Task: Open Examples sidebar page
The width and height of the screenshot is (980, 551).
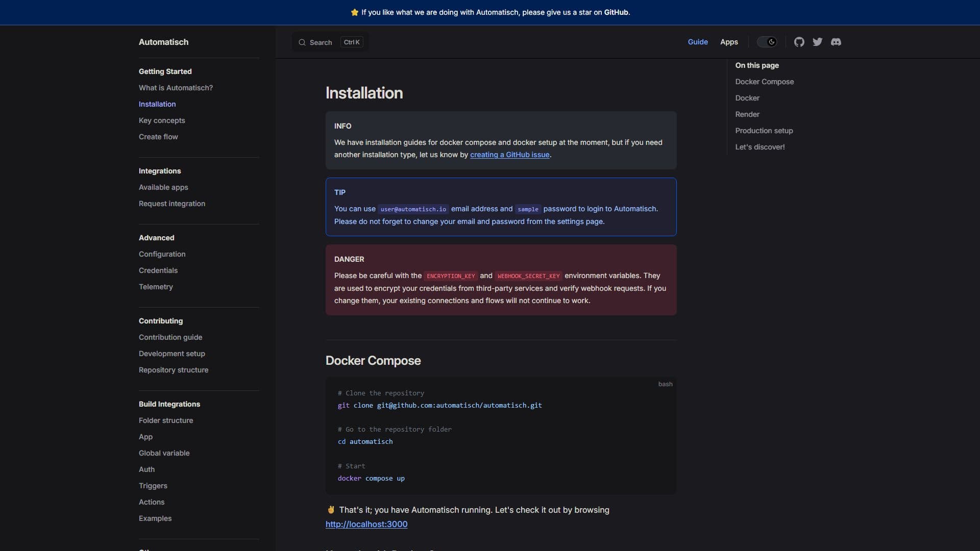Action: pos(155,518)
